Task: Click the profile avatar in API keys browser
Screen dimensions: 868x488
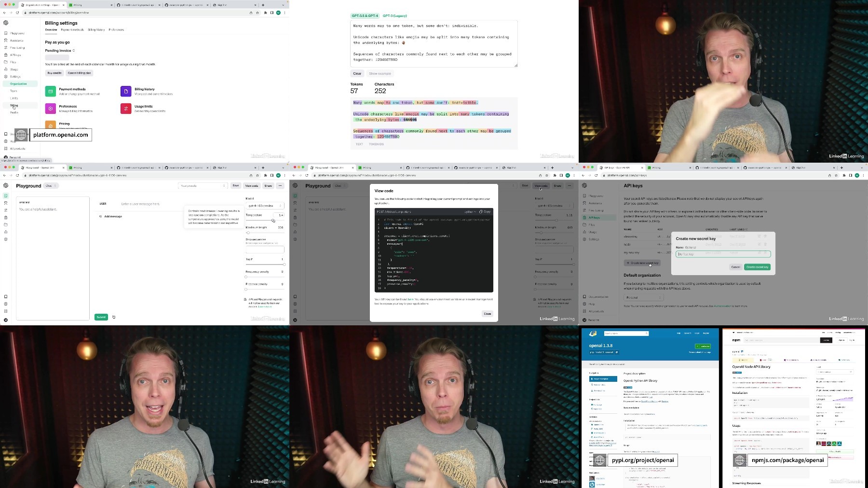Action: point(857,175)
